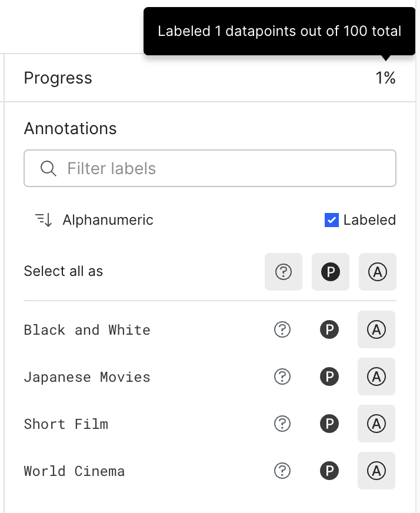Set Japanese Movies to present
Viewport: 420px width, 513px height.
(x=329, y=377)
